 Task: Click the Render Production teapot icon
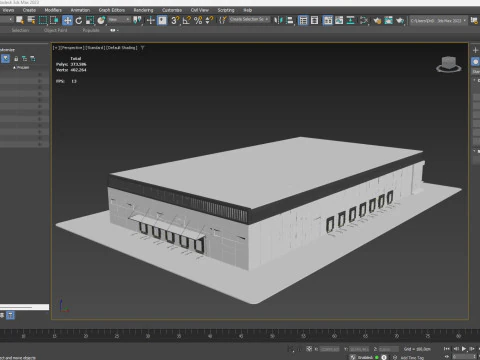coord(400,20)
